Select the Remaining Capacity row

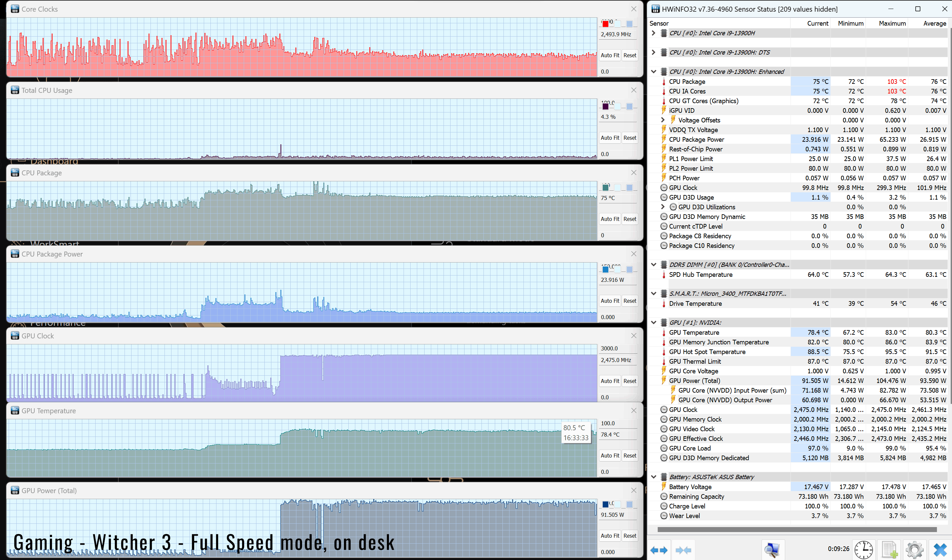798,496
